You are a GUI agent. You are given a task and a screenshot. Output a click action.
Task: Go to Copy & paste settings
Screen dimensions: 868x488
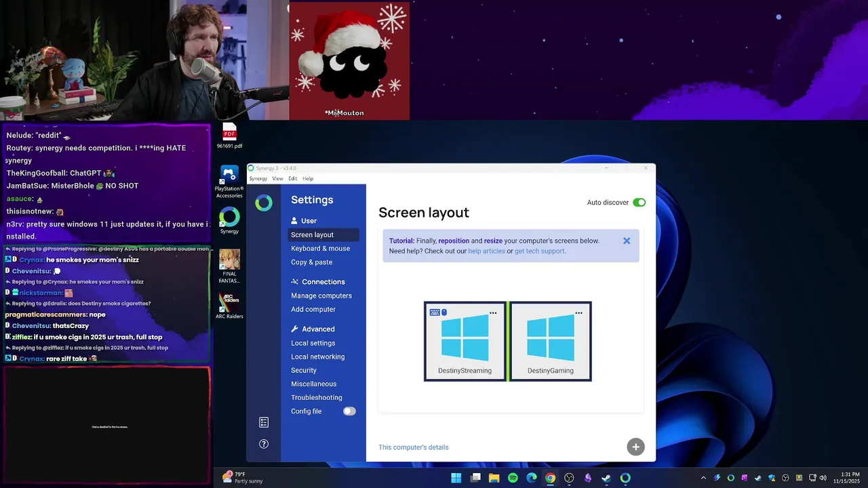tap(311, 262)
